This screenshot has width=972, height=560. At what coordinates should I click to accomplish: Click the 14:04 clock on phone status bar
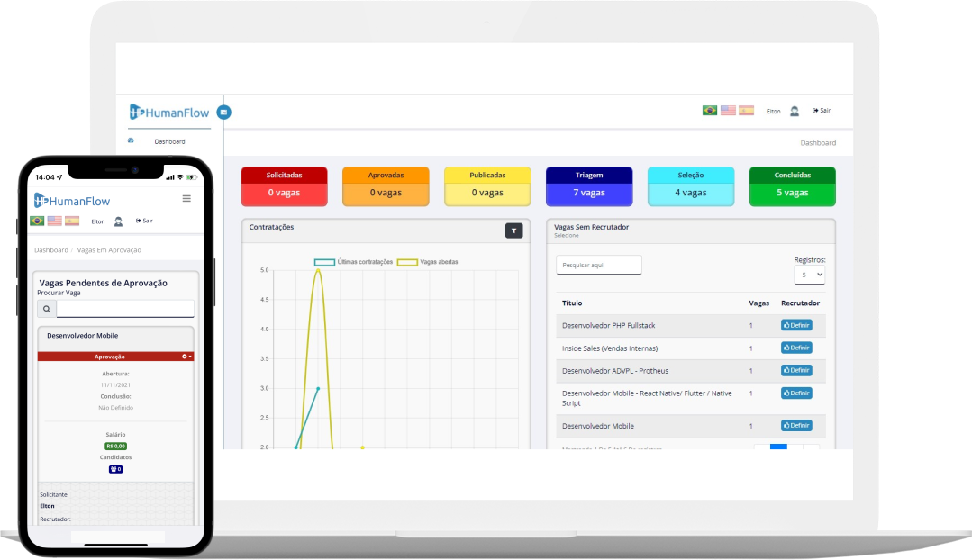point(45,177)
